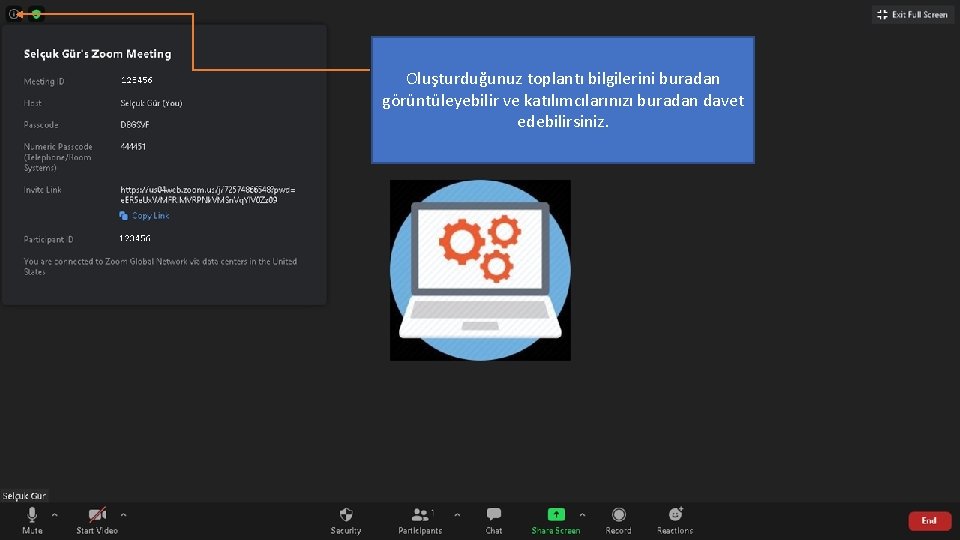Click the Numeric Passcode value 444451
Image resolution: width=960 pixels, height=540 pixels.
pos(133,146)
